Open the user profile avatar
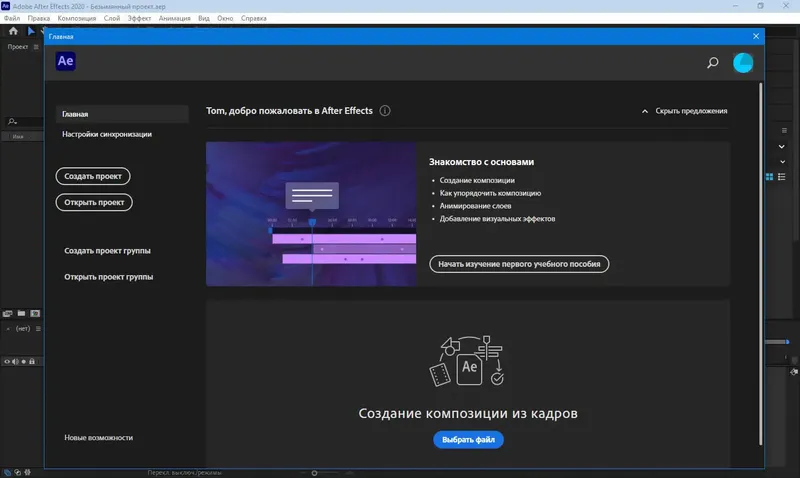Screen dimensions: 800x478 (743, 63)
